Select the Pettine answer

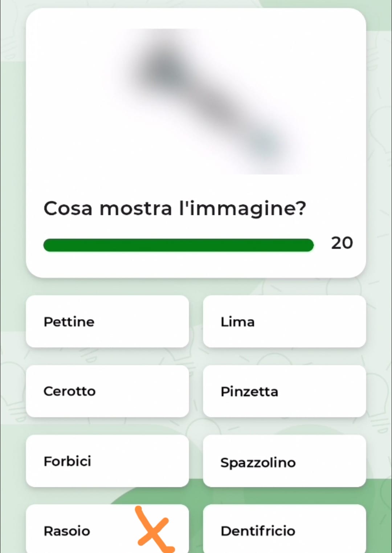pyautogui.click(x=107, y=321)
